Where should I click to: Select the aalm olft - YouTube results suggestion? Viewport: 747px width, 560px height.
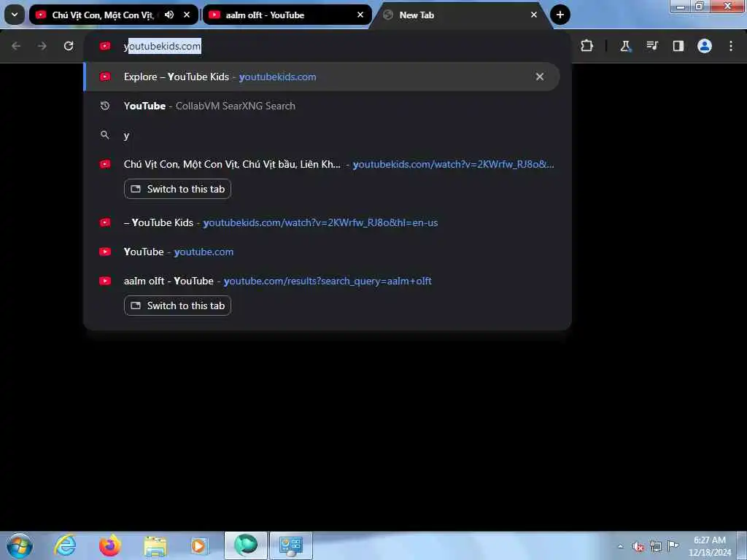pyautogui.click(x=322, y=281)
